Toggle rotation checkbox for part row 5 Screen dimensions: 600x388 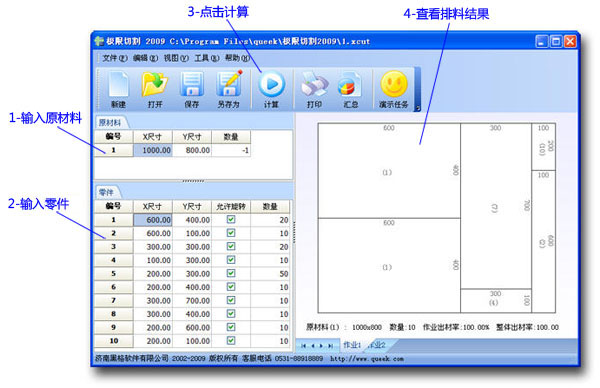[231, 273]
